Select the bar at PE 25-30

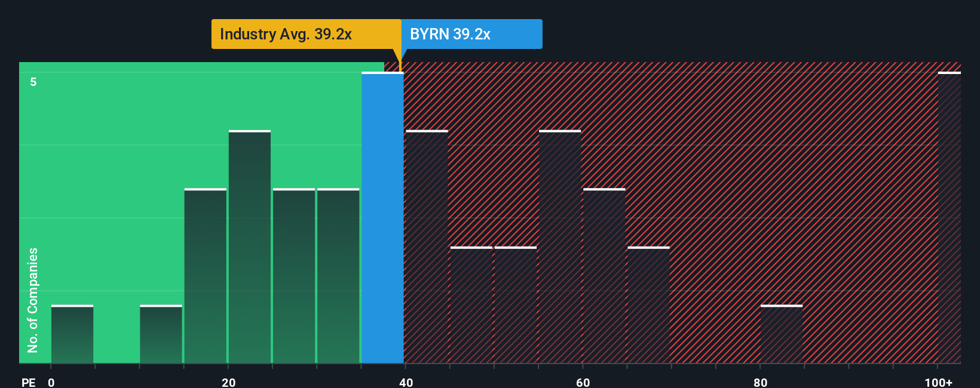[x=294, y=276]
